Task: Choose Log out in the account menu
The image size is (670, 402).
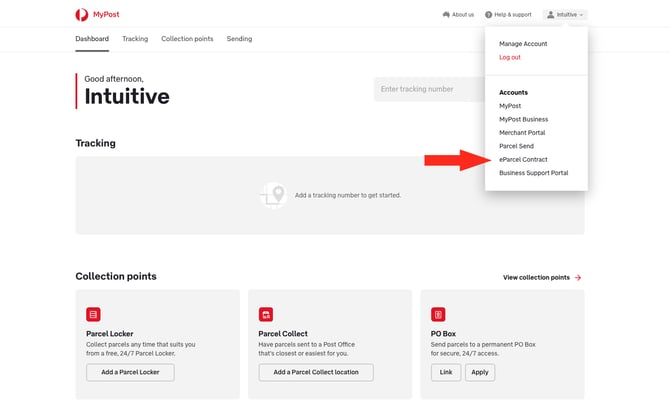Action: pos(510,57)
